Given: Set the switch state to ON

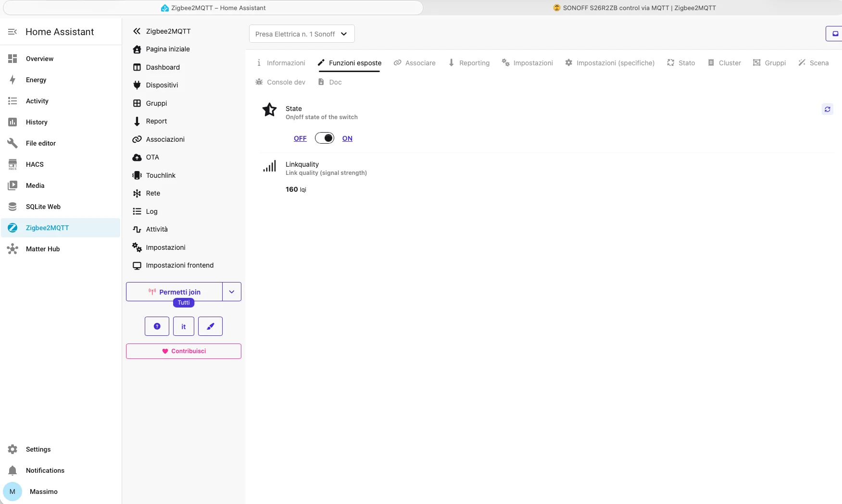Looking at the screenshot, I should [x=347, y=138].
